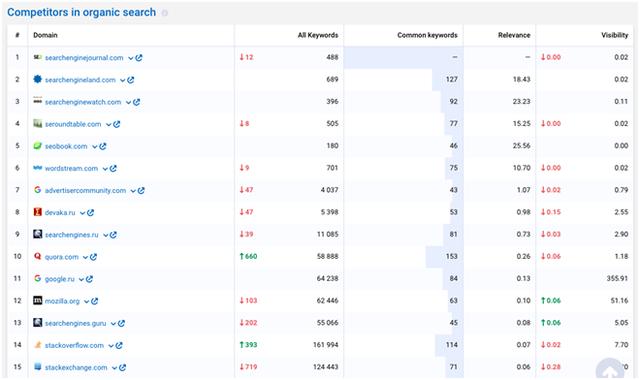Open external link icon for searchengines.guru

[x=121, y=323]
